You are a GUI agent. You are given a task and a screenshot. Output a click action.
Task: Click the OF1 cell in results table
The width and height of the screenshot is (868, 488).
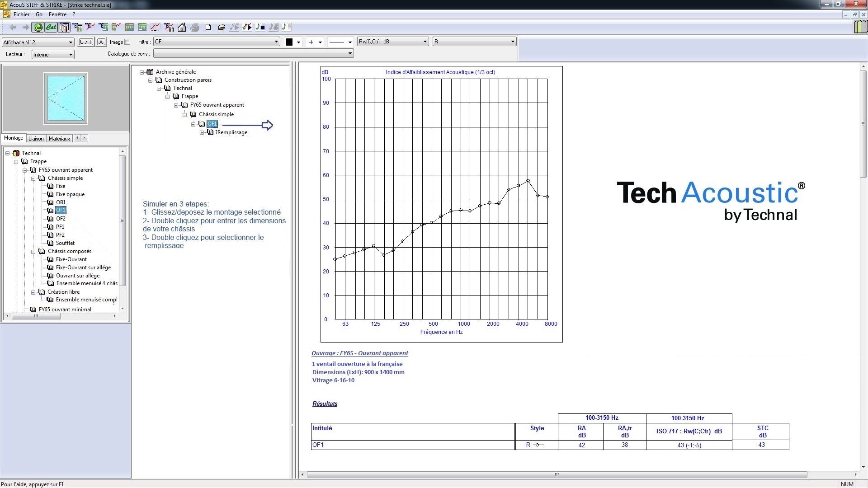413,445
